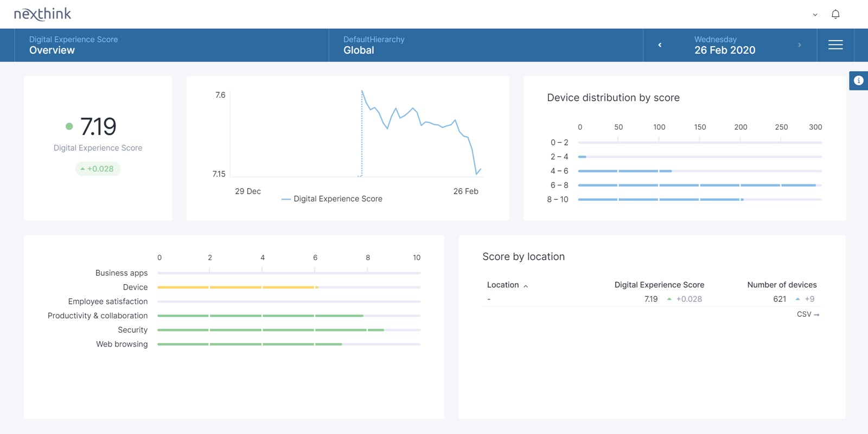Open the Wednesday 26 Feb 2020 date picker
The width and height of the screenshot is (868, 434).
point(724,45)
